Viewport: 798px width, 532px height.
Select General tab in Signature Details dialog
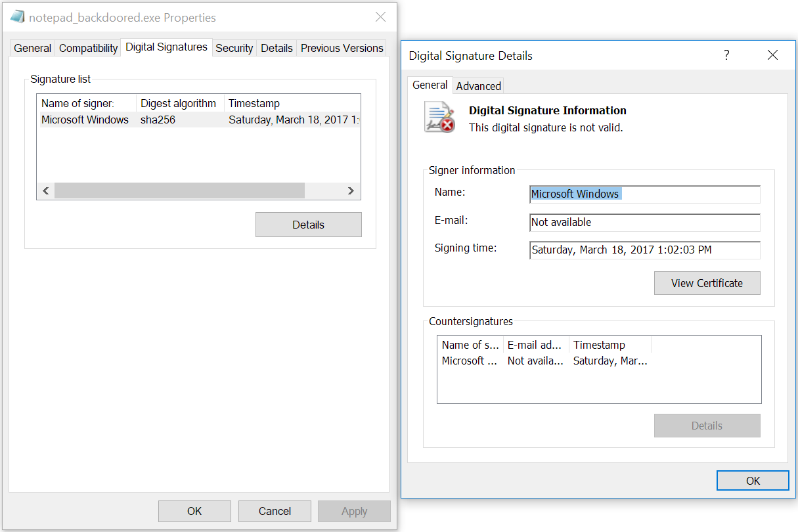430,85
